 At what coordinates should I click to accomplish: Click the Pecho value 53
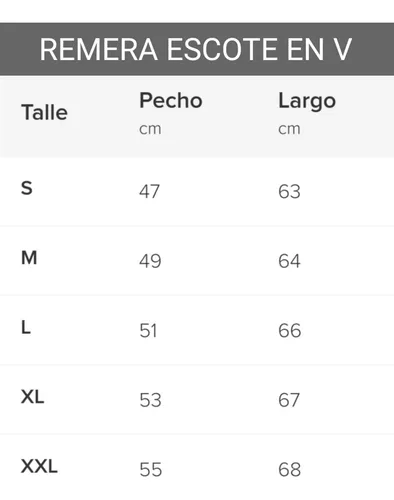click(150, 400)
